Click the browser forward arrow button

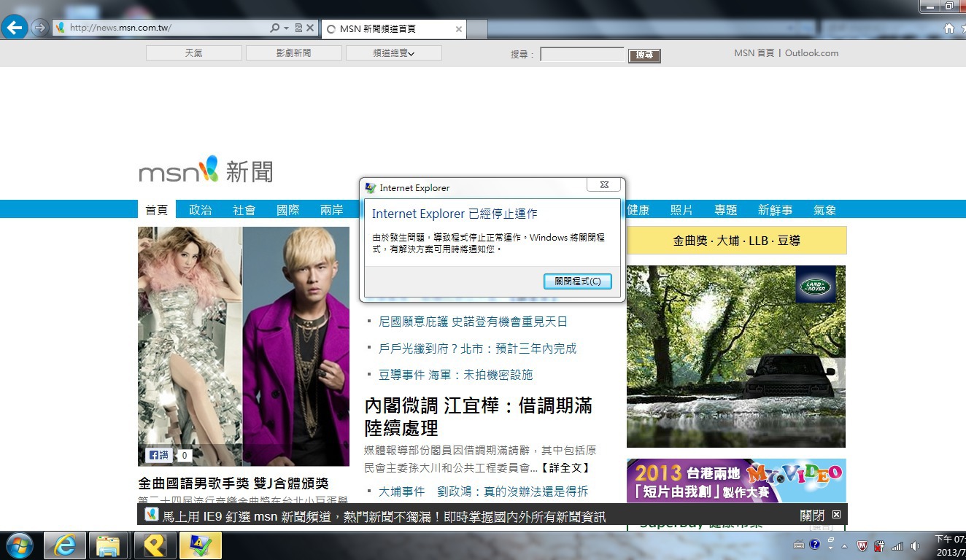point(40,28)
